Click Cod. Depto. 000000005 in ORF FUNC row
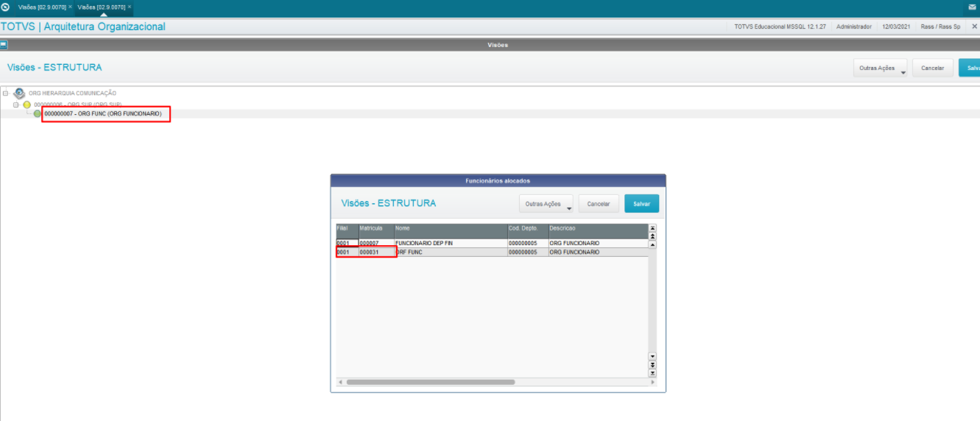Screen dimensions: 980x421 pos(528,252)
